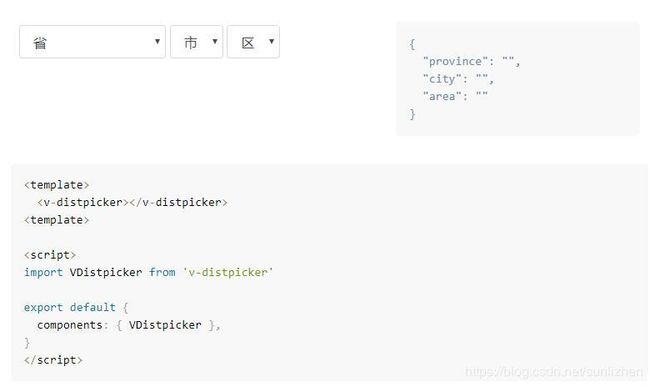Click the first <template> tag in code
This screenshot has width=650, height=387.
coord(56,185)
